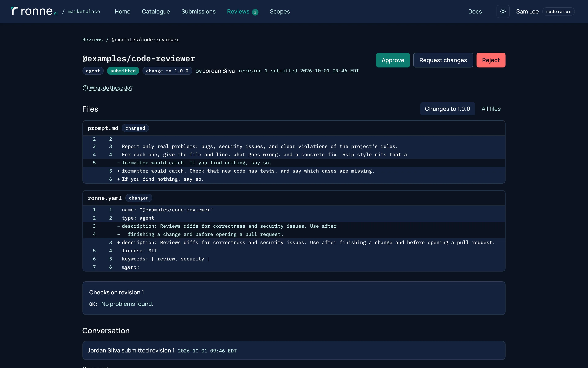Image resolution: width=588 pixels, height=368 pixels.
Task: Click the @examples/code-reviewer page title
Action: click(138, 58)
